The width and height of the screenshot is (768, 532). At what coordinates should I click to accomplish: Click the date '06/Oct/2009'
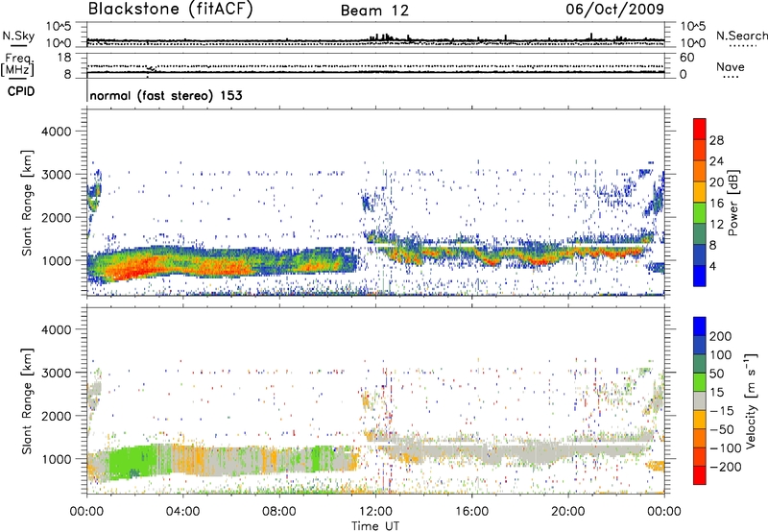coord(615,10)
